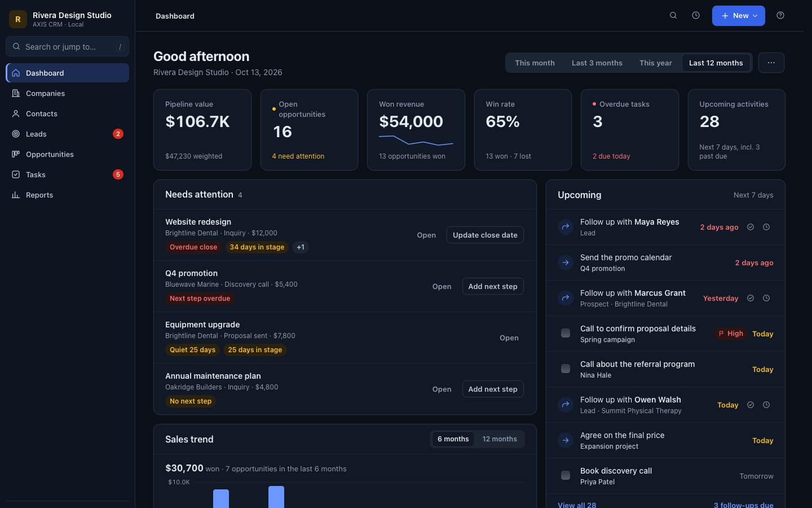Mark Owen Walsh follow-up as complete
This screenshot has height=508, width=812.
coord(751,405)
